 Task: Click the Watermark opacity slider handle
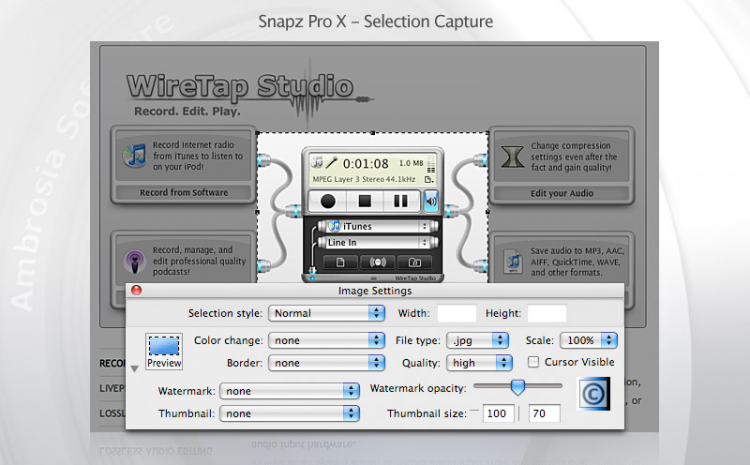click(x=518, y=387)
